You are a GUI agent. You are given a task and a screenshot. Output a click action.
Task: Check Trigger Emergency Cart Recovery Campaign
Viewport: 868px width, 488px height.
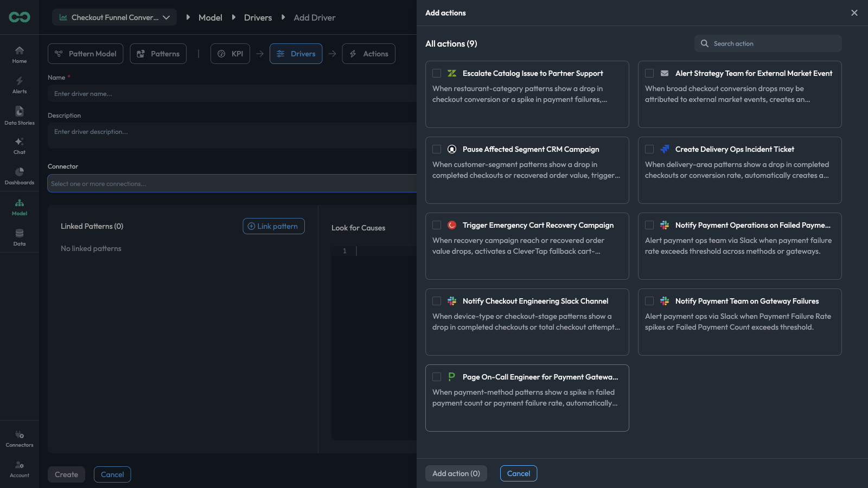(437, 225)
